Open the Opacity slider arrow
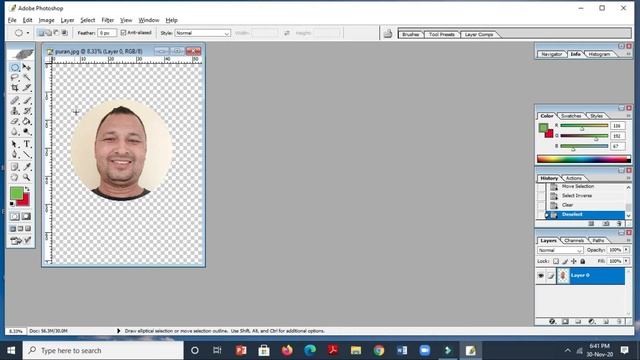The width and height of the screenshot is (640, 360). tap(627, 250)
